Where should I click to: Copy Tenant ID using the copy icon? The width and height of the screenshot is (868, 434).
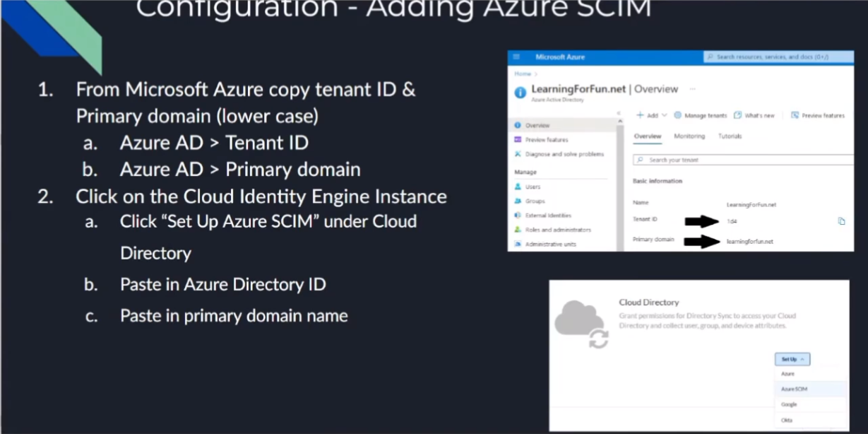pyautogui.click(x=841, y=221)
